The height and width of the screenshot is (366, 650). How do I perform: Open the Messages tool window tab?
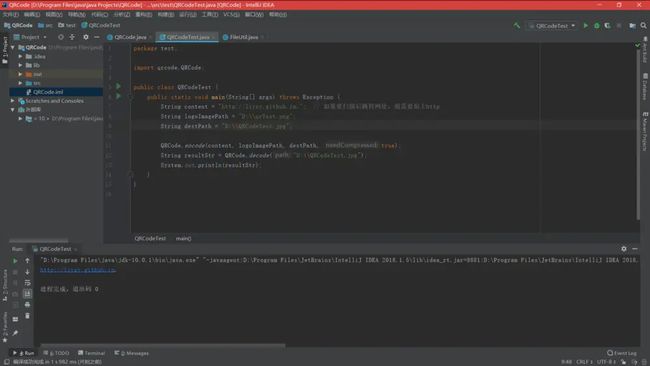pyautogui.click(x=132, y=353)
